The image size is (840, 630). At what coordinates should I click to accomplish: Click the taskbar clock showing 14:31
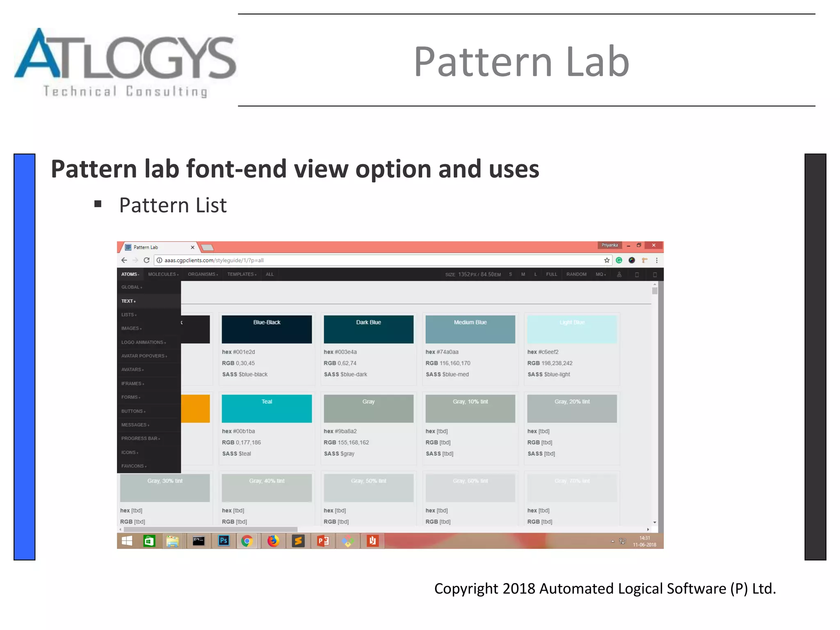point(644,541)
